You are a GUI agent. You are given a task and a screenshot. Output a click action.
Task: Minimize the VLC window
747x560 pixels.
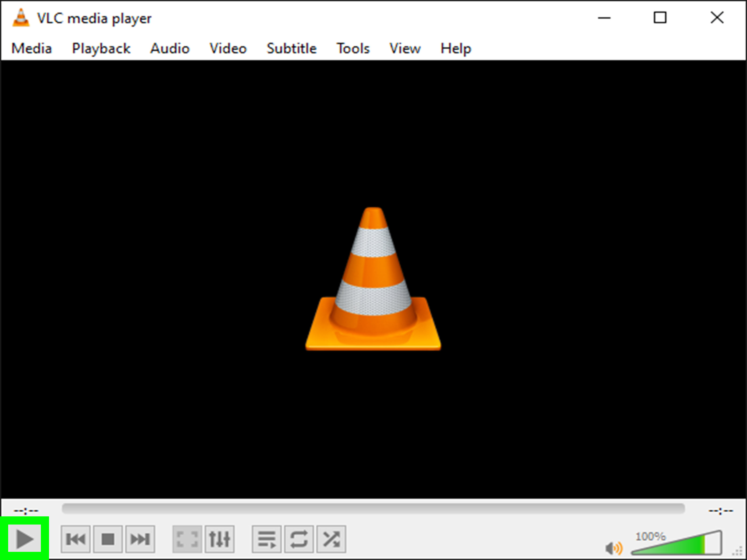coord(604,17)
